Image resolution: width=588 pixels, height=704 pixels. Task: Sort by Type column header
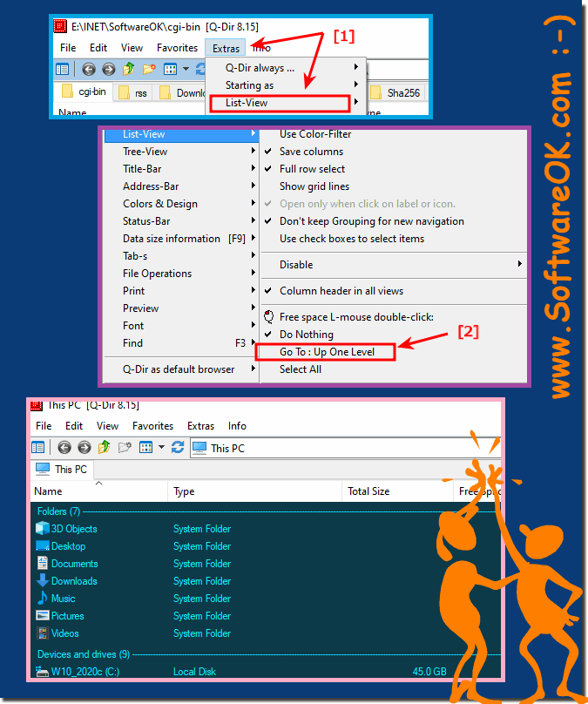coord(255,491)
